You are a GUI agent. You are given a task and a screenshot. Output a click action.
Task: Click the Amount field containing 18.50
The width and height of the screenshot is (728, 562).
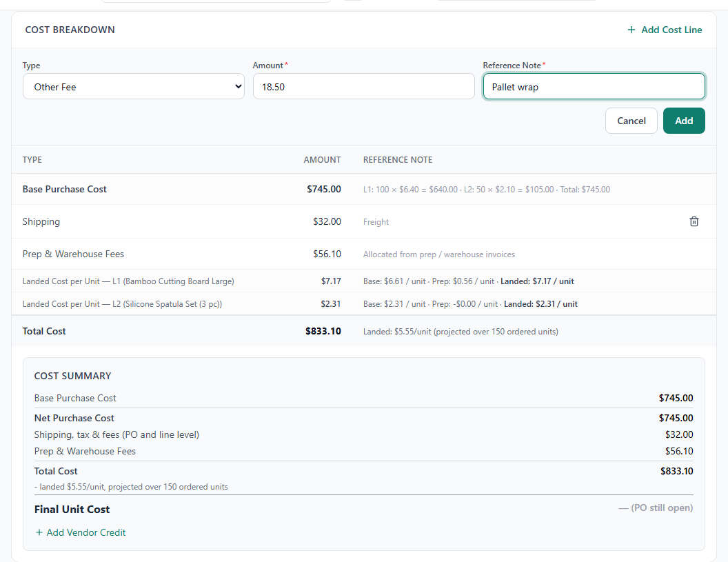[363, 86]
